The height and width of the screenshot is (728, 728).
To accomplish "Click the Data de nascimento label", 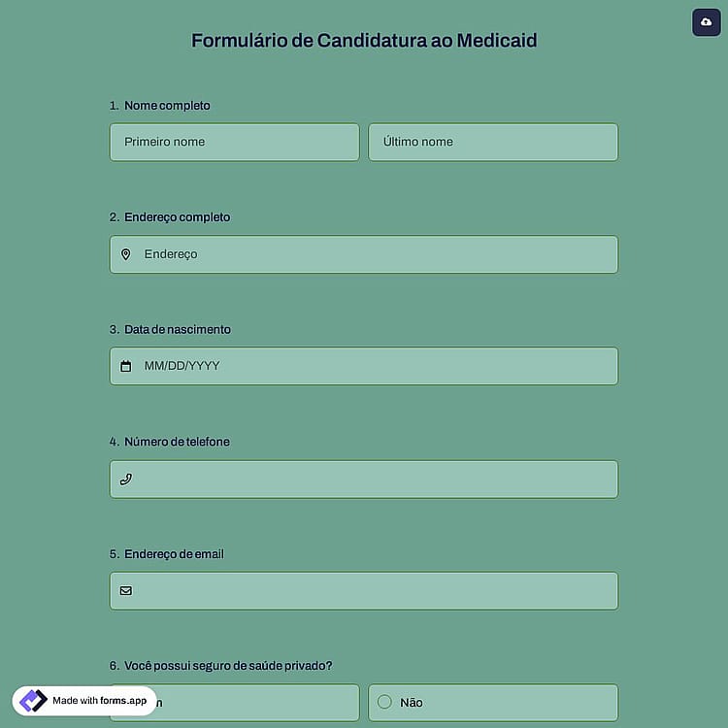I will coord(178,329).
